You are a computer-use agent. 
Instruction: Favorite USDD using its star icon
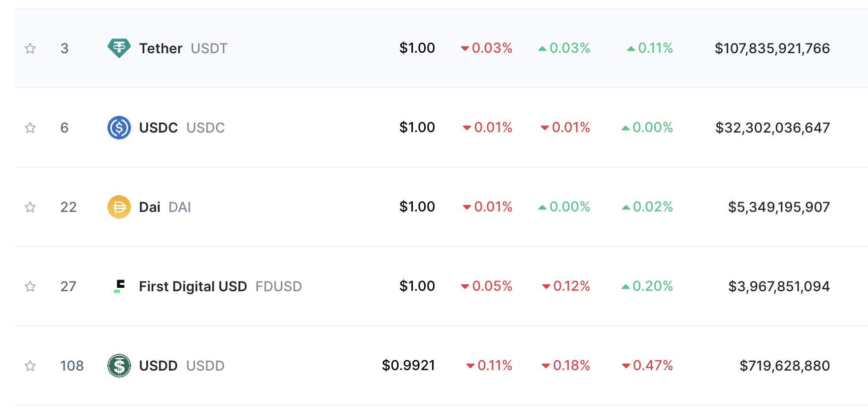click(x=30, y=366)
